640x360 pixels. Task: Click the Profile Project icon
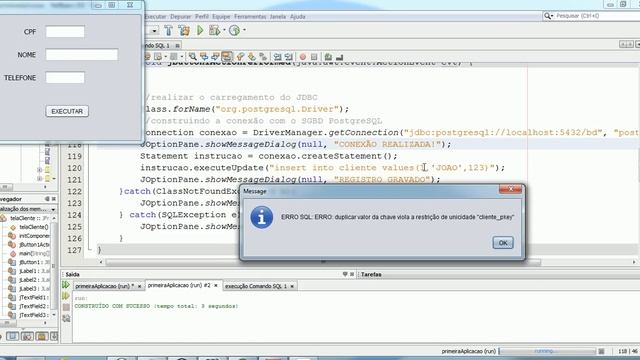234,30
